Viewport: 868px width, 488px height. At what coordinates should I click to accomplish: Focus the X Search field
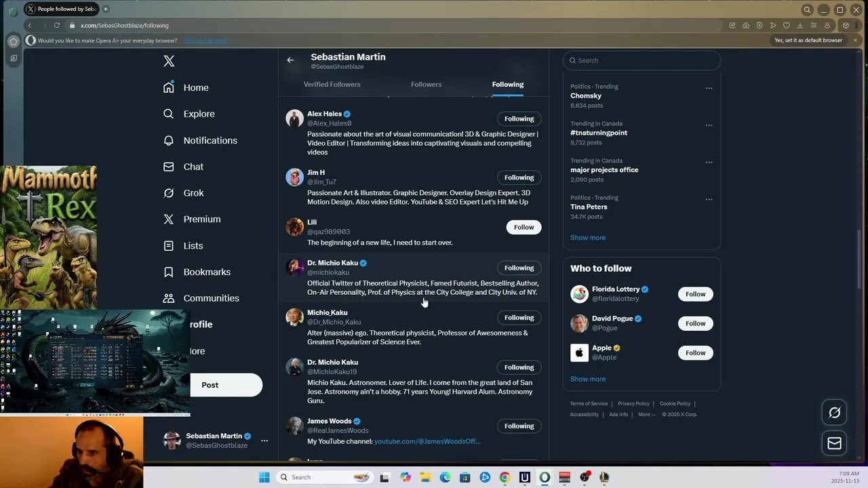(x=642, y=60)
